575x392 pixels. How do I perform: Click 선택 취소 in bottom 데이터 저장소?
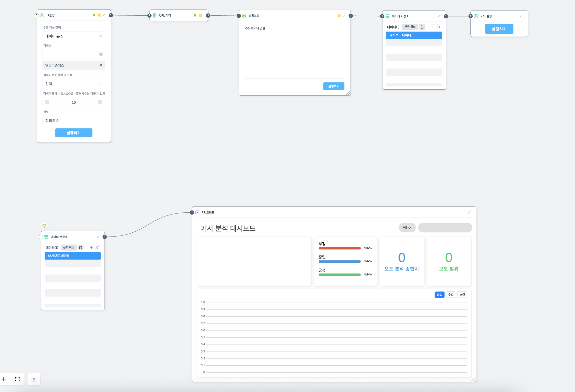coord(69,248)
